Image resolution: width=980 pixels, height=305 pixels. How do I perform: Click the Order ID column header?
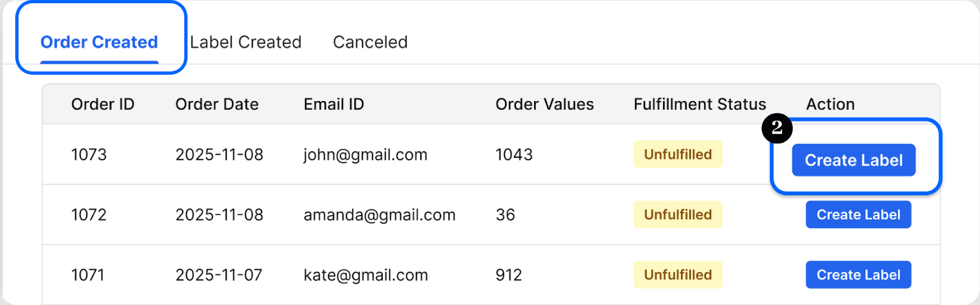103,104
